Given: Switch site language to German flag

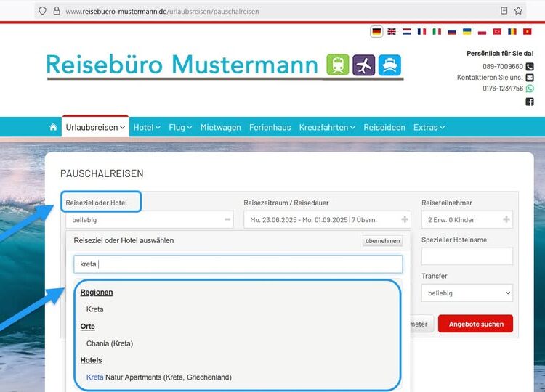Looking at the screenshot, I should [376, 32].
